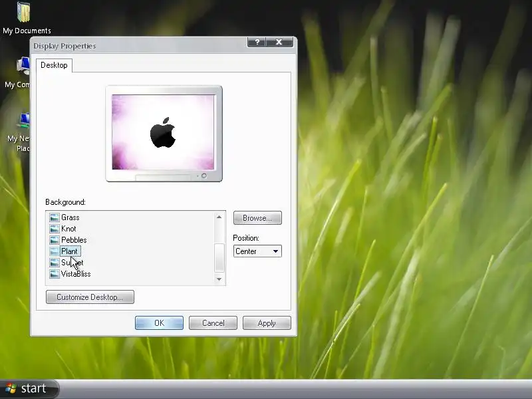Click the background list scroll up arrow
Viewport: 532px width, 399px height.
click(x=219, y=217)
